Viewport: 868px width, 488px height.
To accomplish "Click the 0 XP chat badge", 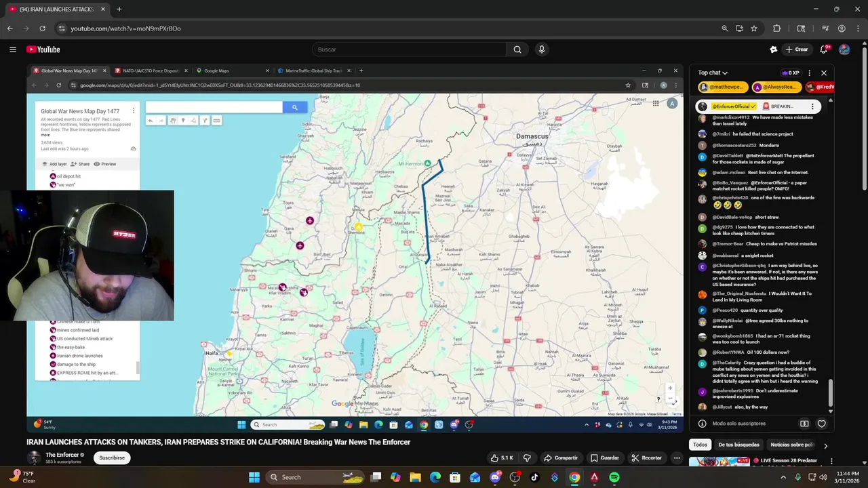I will coord(791,73).
